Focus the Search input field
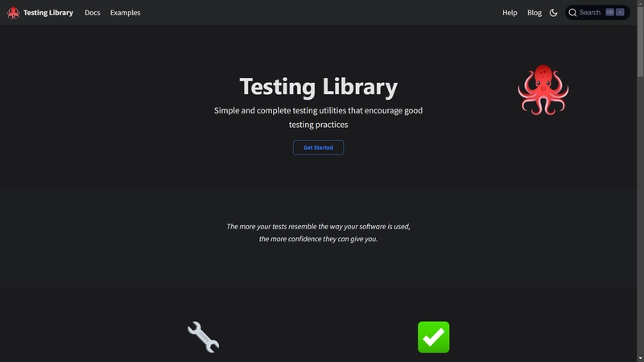644x362 pixels. (597, 13)
